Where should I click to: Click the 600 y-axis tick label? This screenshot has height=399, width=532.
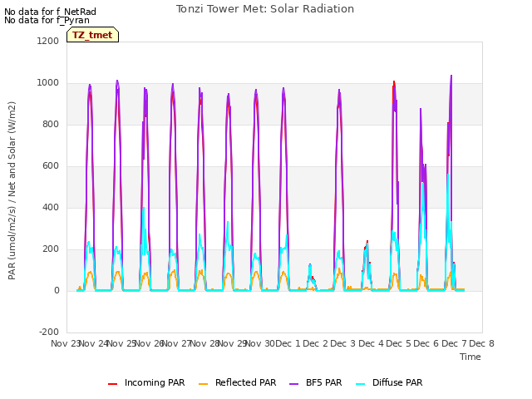pos(51,166)
